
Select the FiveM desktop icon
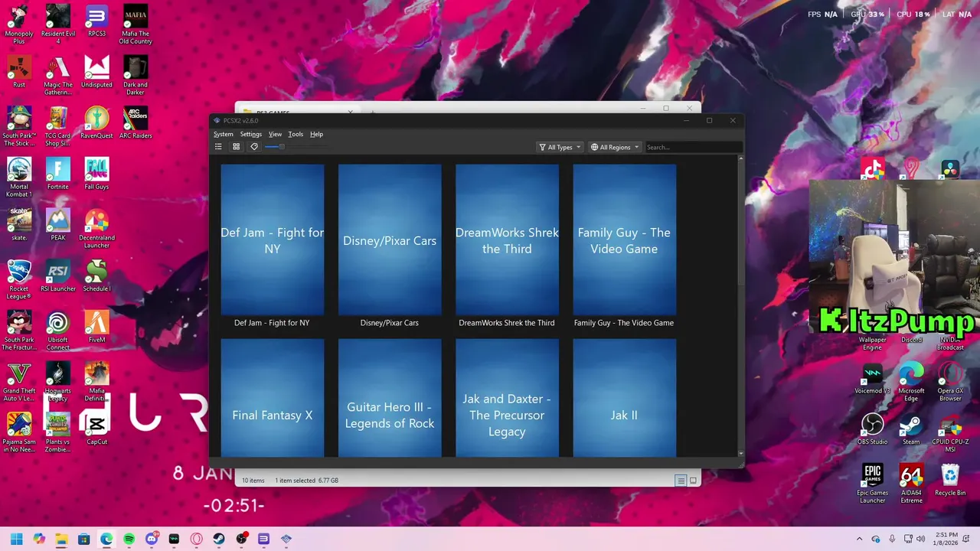tap(96, 327)
